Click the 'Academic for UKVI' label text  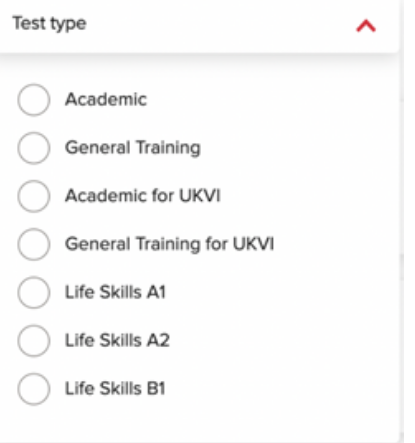point(143,196)
